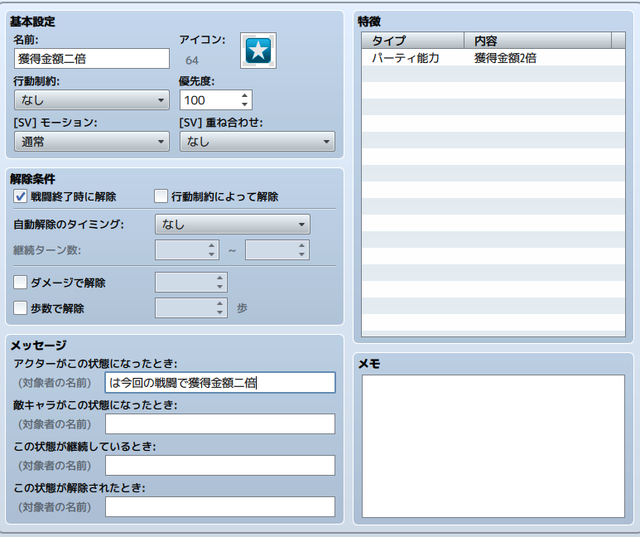Image resolution: width=640 pixels, height=537 pixels.
Task: Decrease 優先度 with the down arrow
Action: point(244,104)
